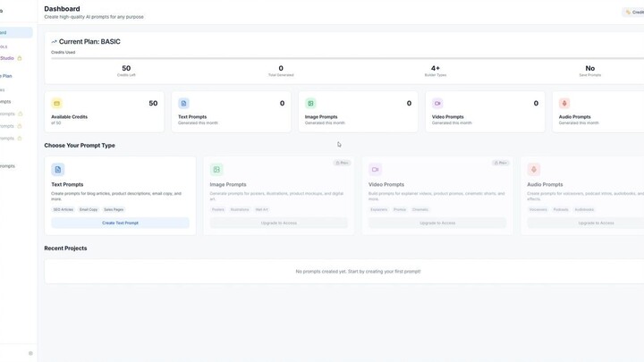Select the Promos tag
This screenshot has height=362, width=644.
400,209
